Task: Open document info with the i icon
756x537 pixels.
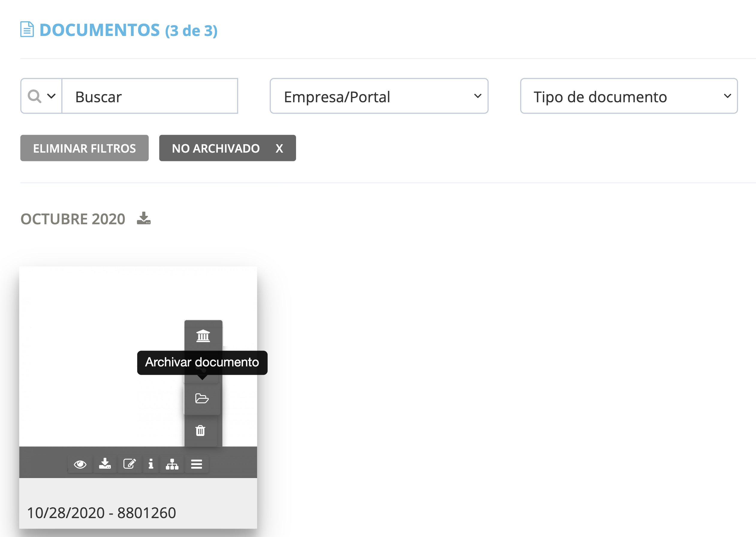Action: coord(151,464)
